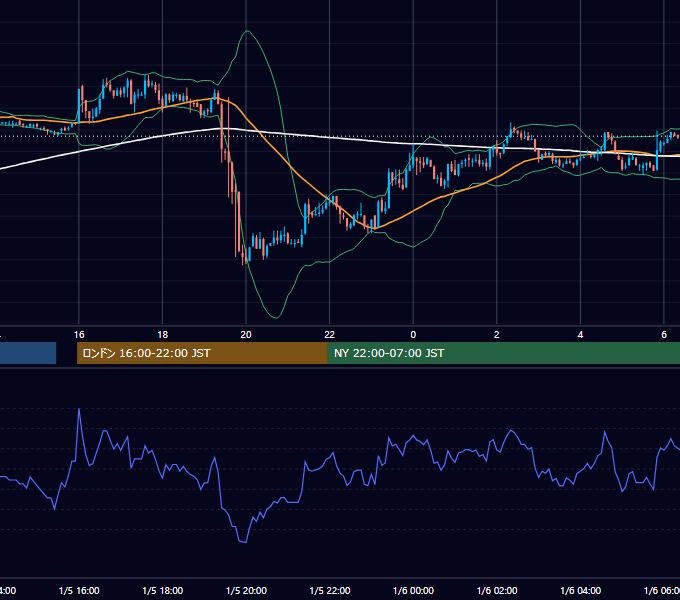Select the ロンドン 16:00-22:00 JST session bar

click(202, 353)
